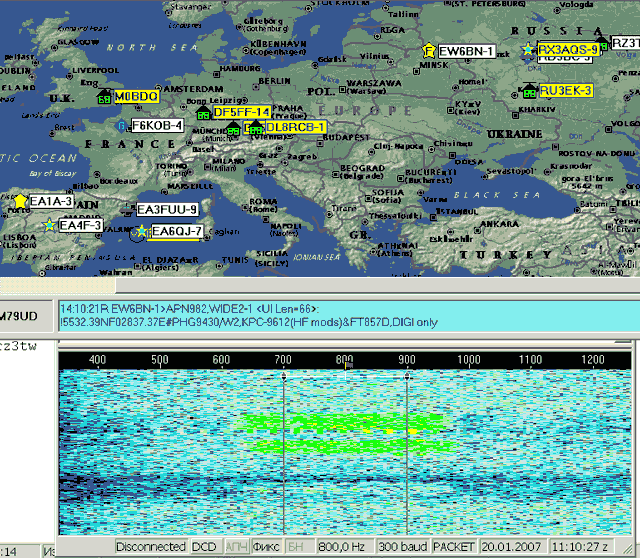Viewport: 640px width, 558px height.
Task: Click the F6KOB-4 blue station icon
Action: [122, 126]
